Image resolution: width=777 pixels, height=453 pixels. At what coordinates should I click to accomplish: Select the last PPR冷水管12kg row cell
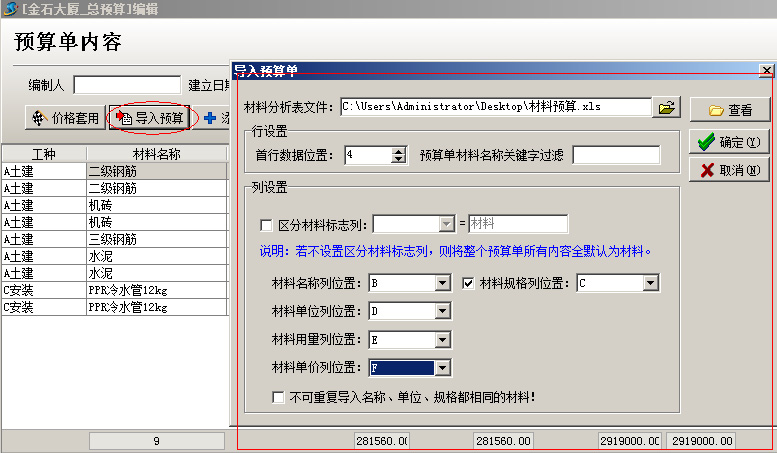click(x=157, y=307)
